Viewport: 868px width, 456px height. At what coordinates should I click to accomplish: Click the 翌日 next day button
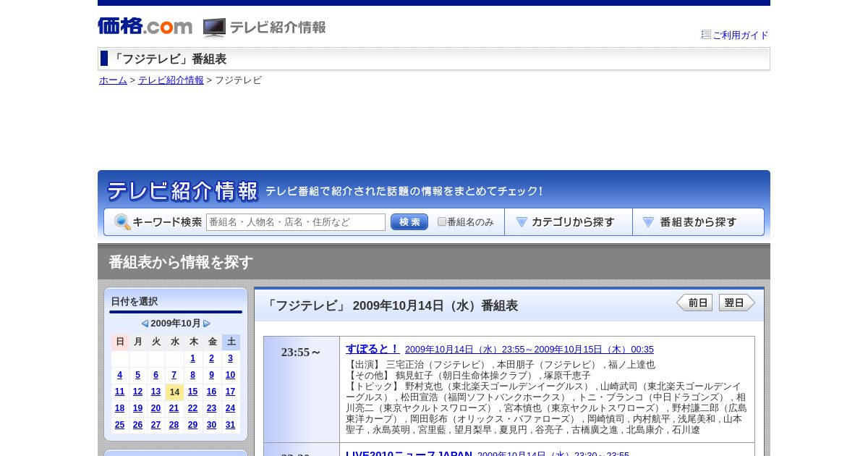[737, 303]
